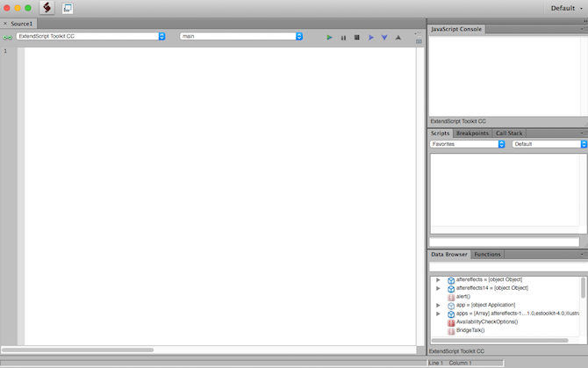Viewport: 588px width, 368px height.
Task: Switch to the Call Stack tab
Action: [x=509, y=133]
